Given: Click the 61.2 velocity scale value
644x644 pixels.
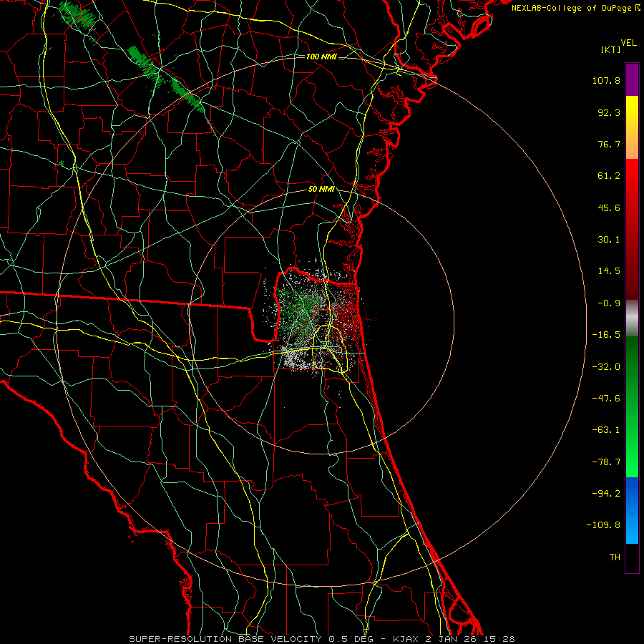Looking at the screenshot, I should 609,176.
